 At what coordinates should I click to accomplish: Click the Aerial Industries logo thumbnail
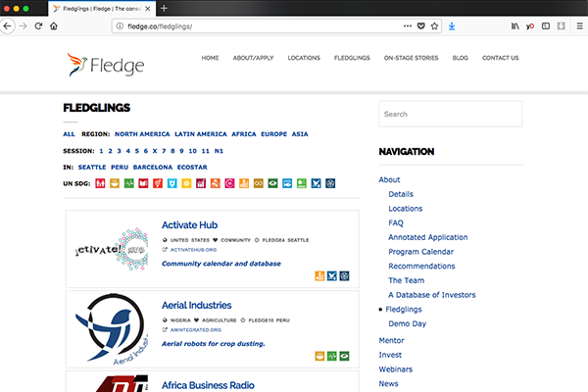pos(112,329)
